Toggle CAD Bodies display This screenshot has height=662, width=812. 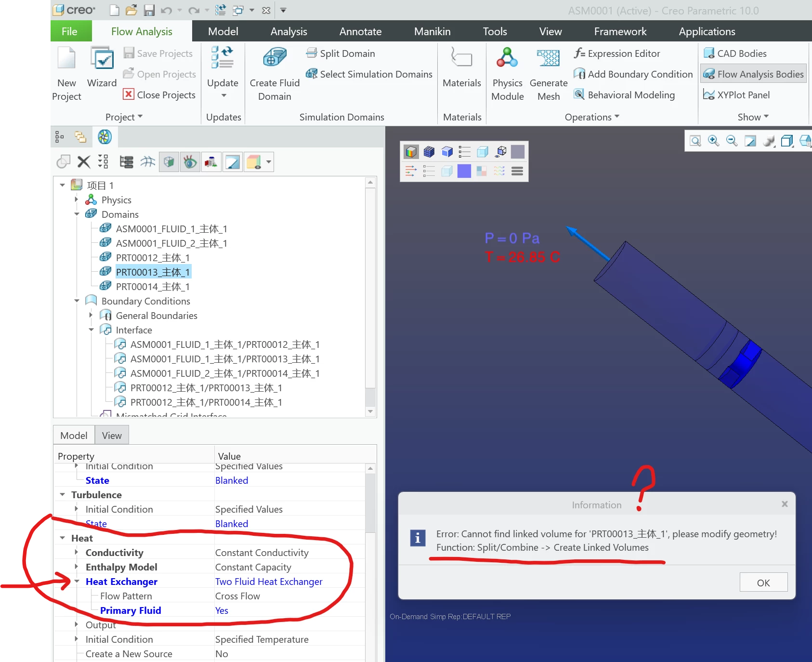[x=735, y=53]
